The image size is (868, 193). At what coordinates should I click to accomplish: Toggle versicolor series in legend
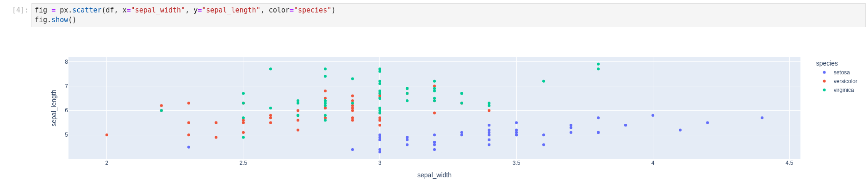tap(845, 81)
